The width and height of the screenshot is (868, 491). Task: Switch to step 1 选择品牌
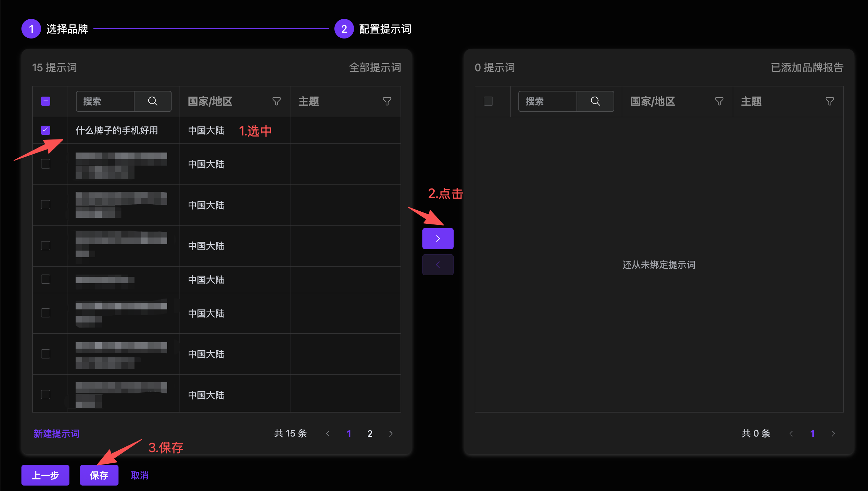tap(67, 29)
